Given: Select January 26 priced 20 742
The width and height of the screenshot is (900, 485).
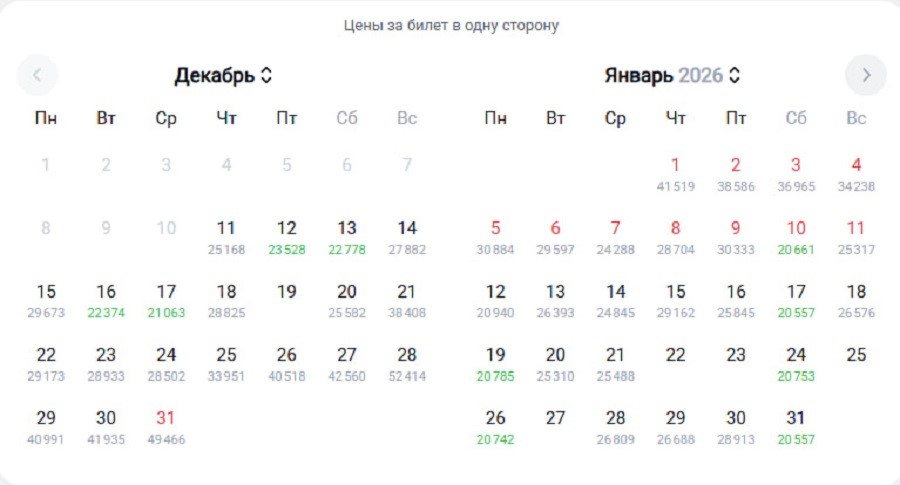Looking at the screenshot, I should click(x=496, y=427).
